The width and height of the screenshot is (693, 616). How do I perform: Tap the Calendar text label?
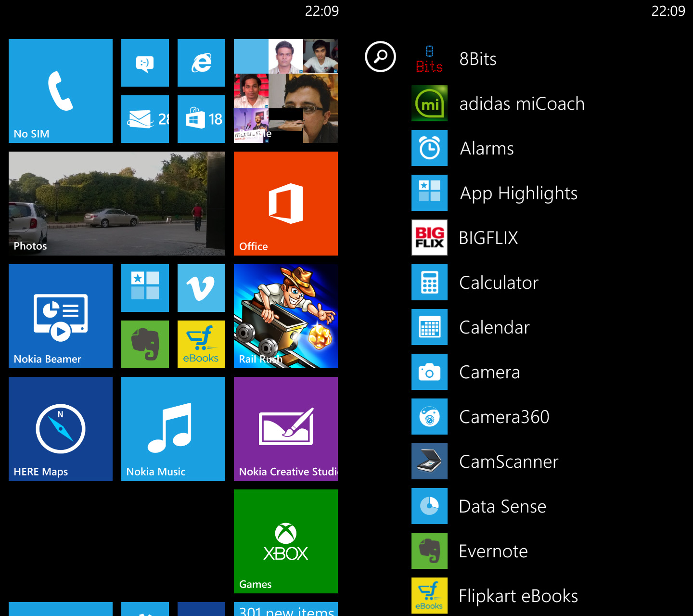495,328
